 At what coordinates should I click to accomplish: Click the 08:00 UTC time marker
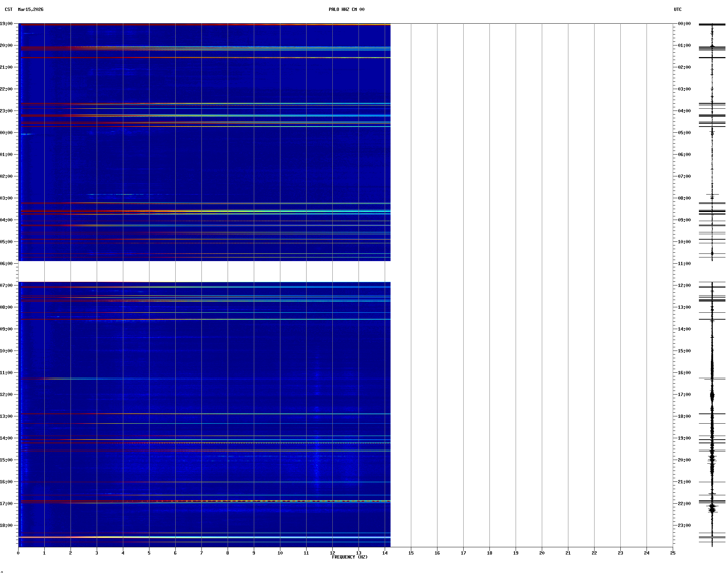click(x=684, y=198)
